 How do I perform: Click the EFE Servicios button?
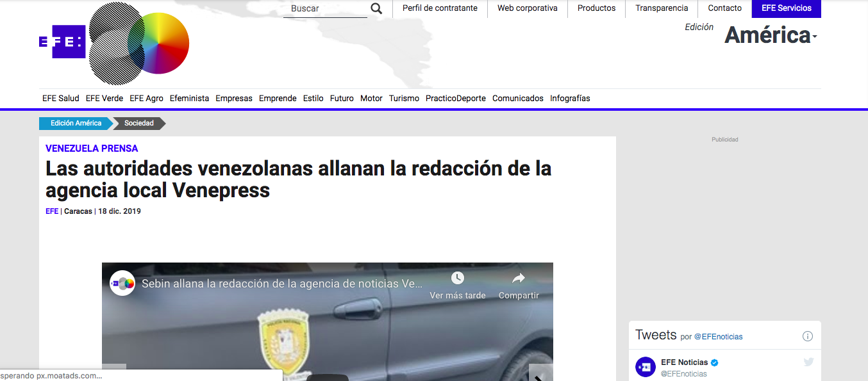787,8
